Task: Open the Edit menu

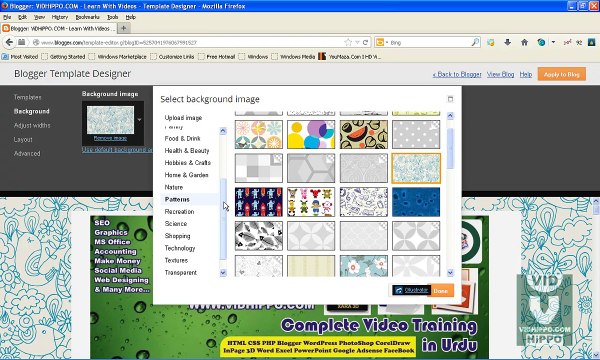Action: [x=23, y=17]
